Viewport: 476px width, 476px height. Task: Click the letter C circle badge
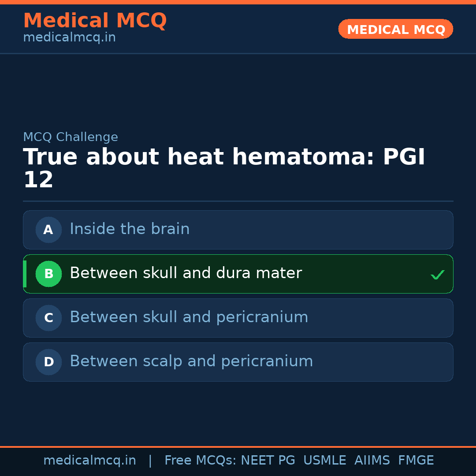pos(48,318)
